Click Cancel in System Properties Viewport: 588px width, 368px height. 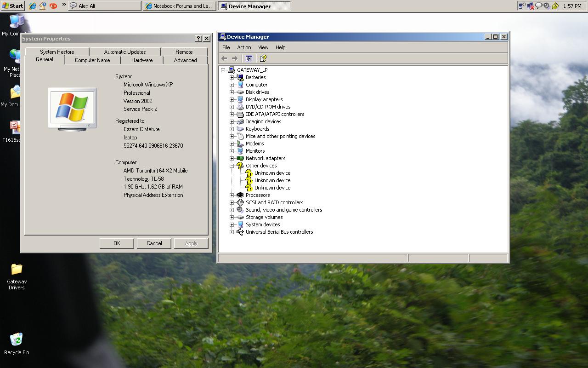[154, 243]
